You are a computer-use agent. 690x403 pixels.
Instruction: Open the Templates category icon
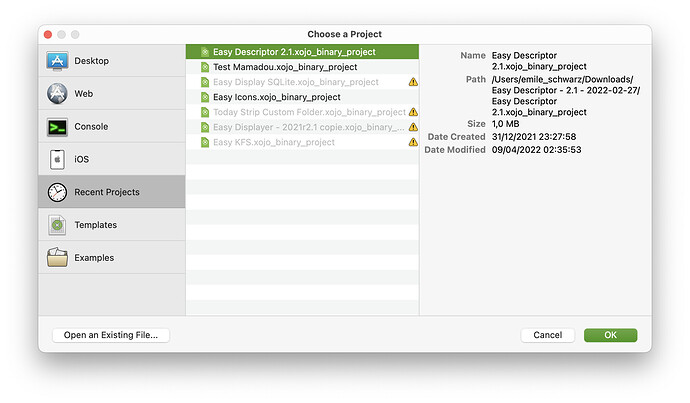57,225
